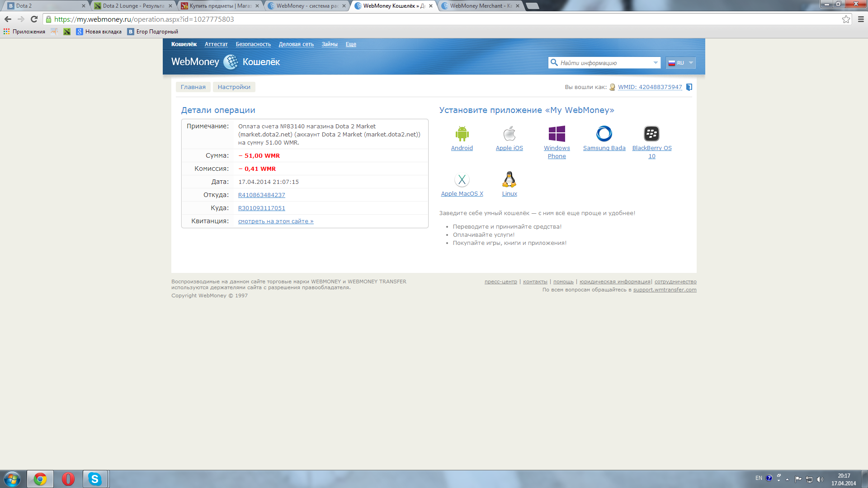Screen dimensions: 868x488
Task: Go back with browser back arrow
Action: pos(8,19)
